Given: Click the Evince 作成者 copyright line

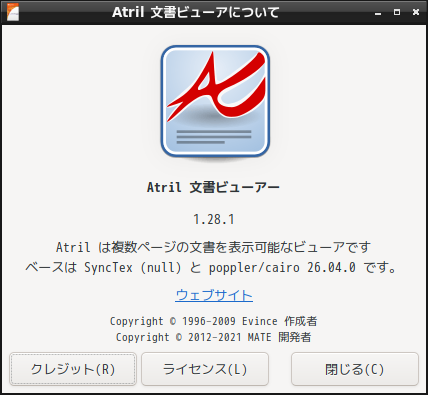Looking at the screenshot, I should [x=213, y=321].
